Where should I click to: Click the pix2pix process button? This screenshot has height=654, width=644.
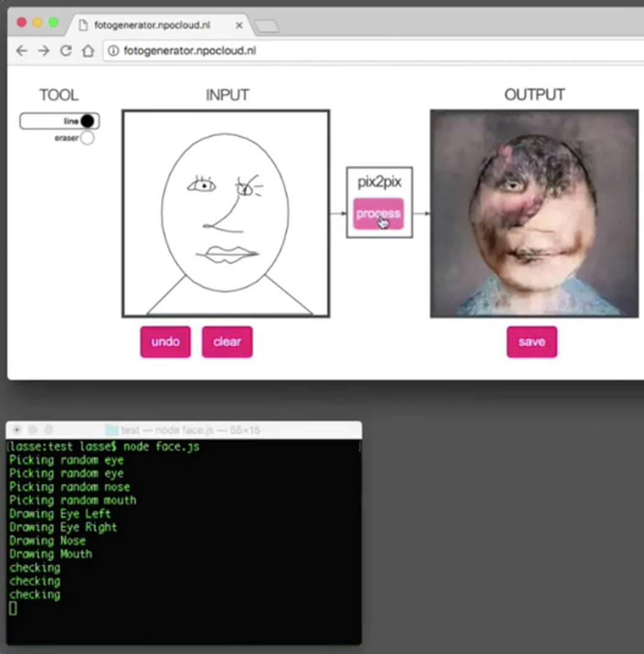pos(378,213)
